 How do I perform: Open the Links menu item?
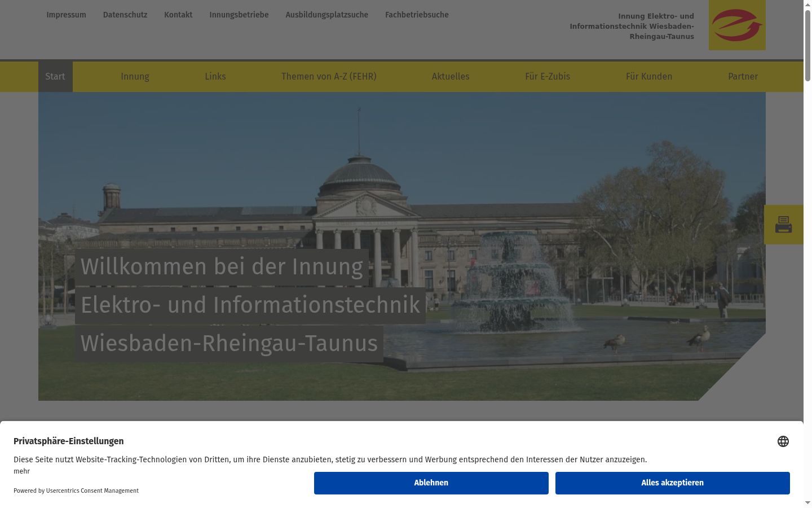tap(215, 77)
